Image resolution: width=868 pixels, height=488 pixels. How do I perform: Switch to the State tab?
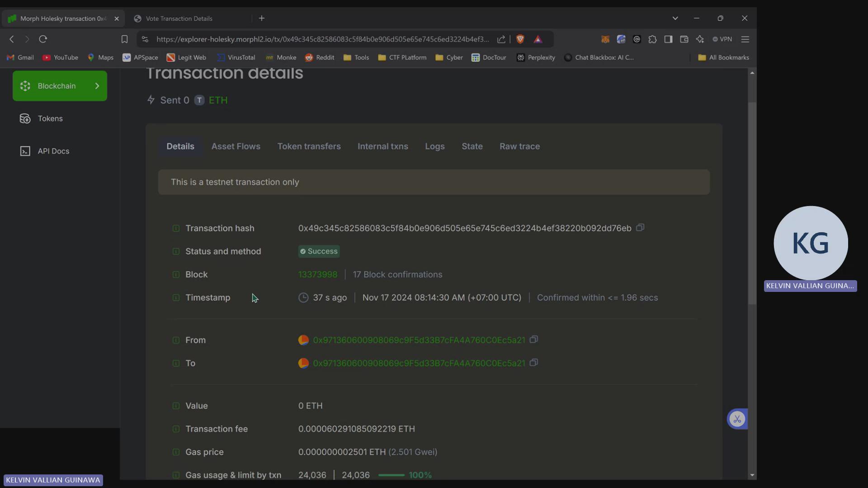pos(472,146)
